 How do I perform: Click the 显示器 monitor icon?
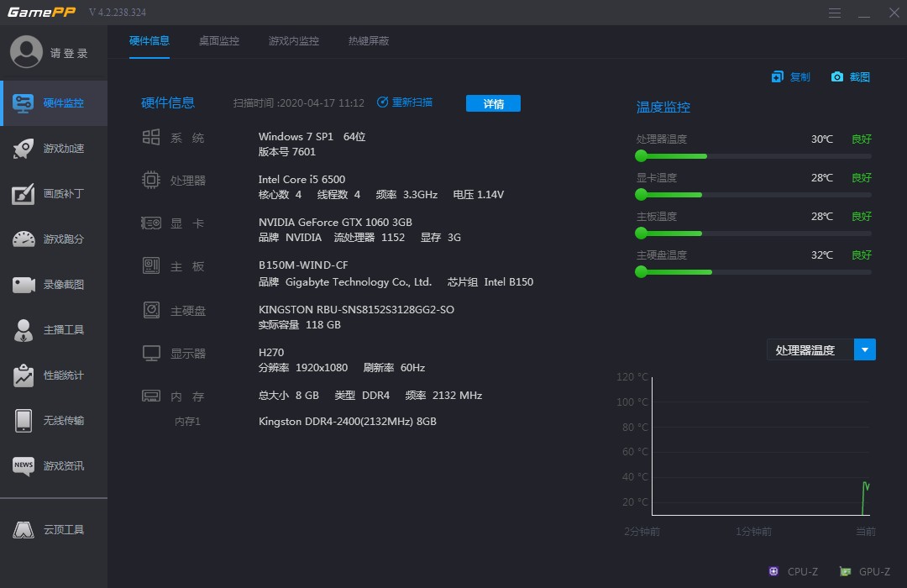(151, 353)
